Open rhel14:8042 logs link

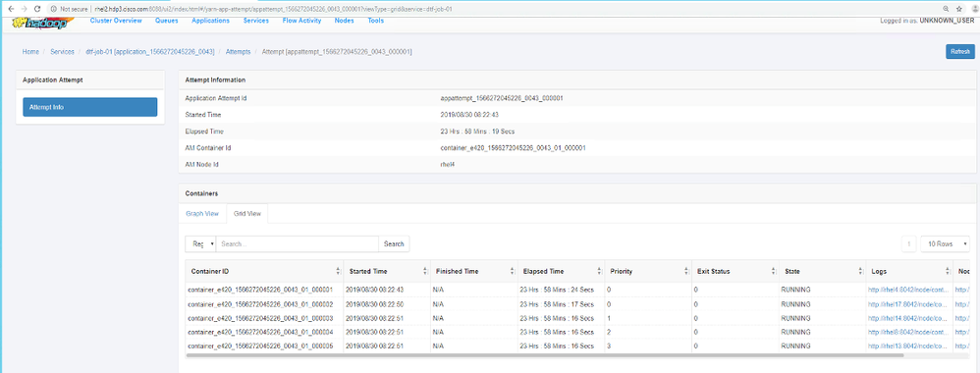point(906,318)
